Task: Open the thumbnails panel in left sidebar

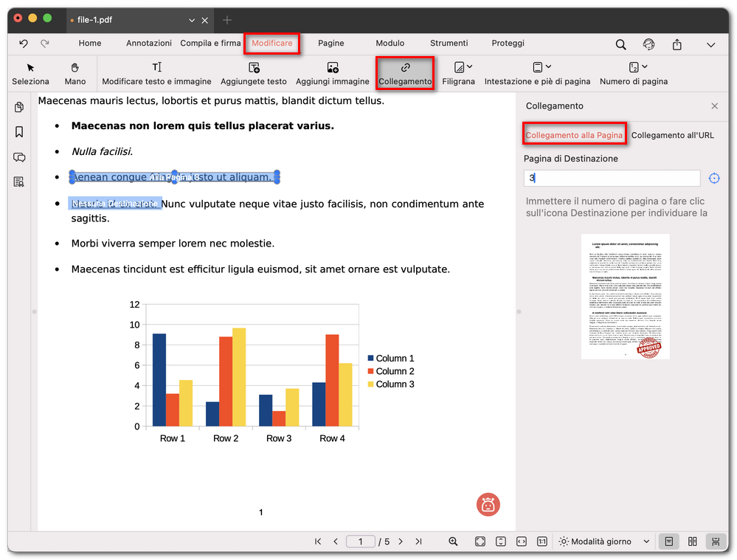Action: [x=19, y=108]
